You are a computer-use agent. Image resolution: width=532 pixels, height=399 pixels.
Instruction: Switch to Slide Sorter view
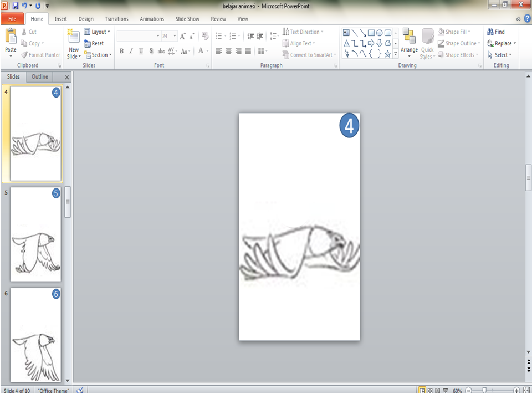[430, 391]
